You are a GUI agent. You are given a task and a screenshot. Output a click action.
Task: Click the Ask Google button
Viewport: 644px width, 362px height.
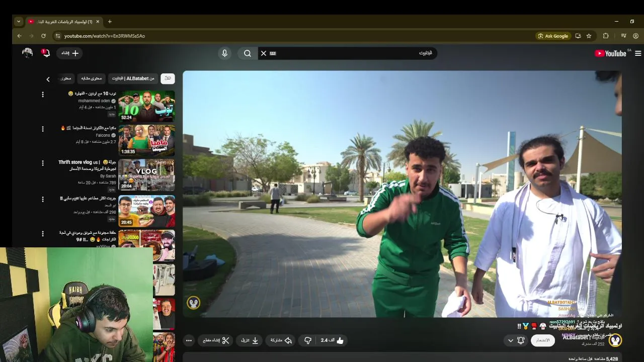(x=553, y=36)
